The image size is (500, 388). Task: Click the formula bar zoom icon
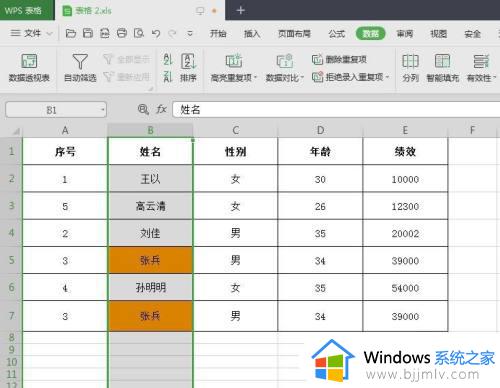point(143,109)
